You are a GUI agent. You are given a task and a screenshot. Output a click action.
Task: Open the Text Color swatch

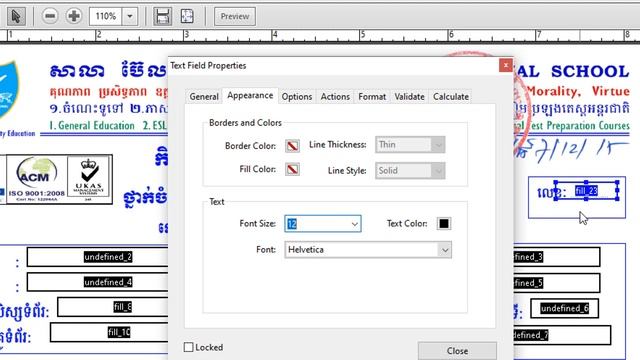[444, 224]
